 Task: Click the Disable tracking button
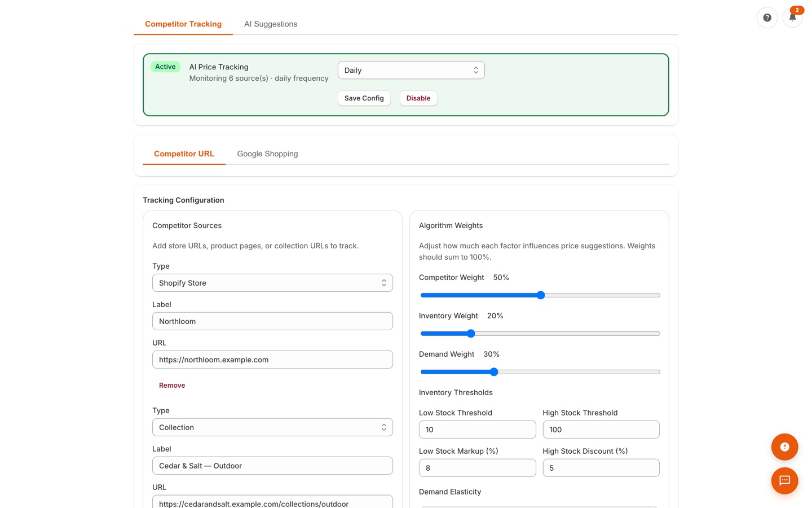(x=418, y=98)
